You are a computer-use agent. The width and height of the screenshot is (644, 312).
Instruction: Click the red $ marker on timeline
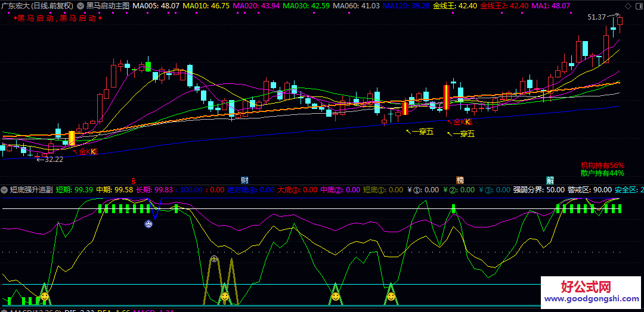point(134,180)
